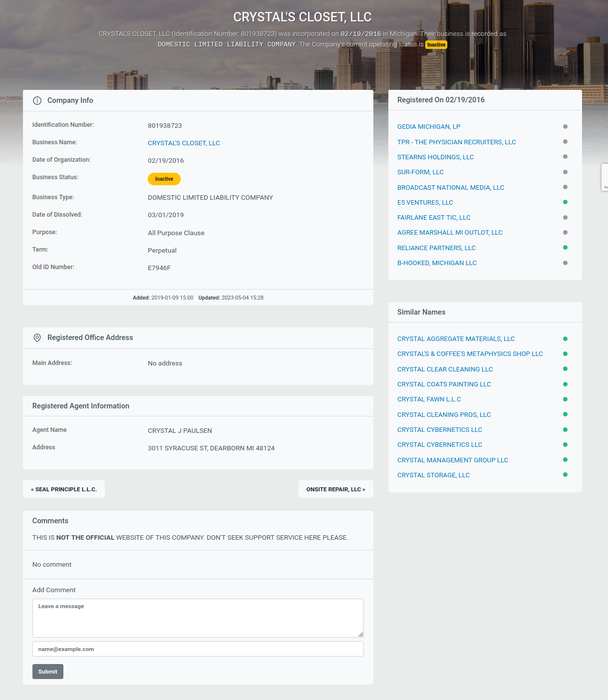Click the CRYSTAL'S CLOSET, LLC page title

[303, 17]
